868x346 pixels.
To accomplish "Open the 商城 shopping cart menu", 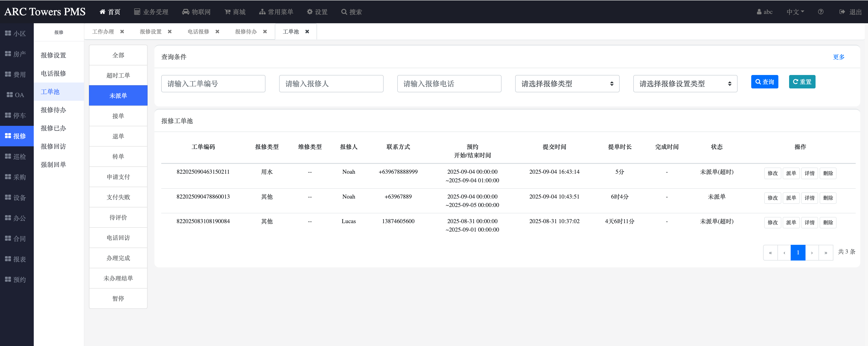I will [227, 12].
